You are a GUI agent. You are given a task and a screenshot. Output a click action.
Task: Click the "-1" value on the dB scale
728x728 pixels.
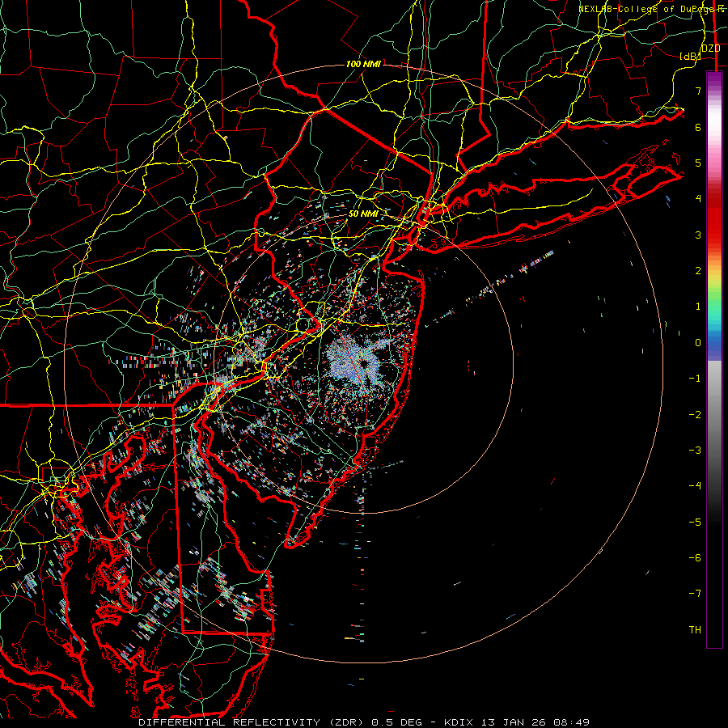[x=695, y=379]
